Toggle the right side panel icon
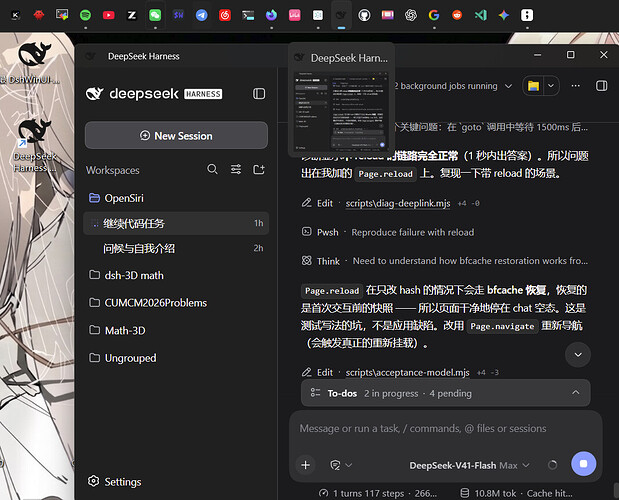Screen dimensions: 619x500 tap(602, 86)
